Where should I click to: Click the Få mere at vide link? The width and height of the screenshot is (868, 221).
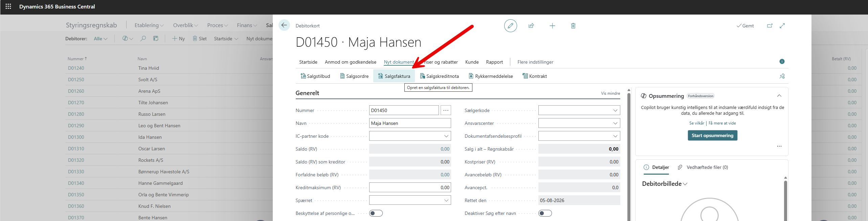pos(722,123)
